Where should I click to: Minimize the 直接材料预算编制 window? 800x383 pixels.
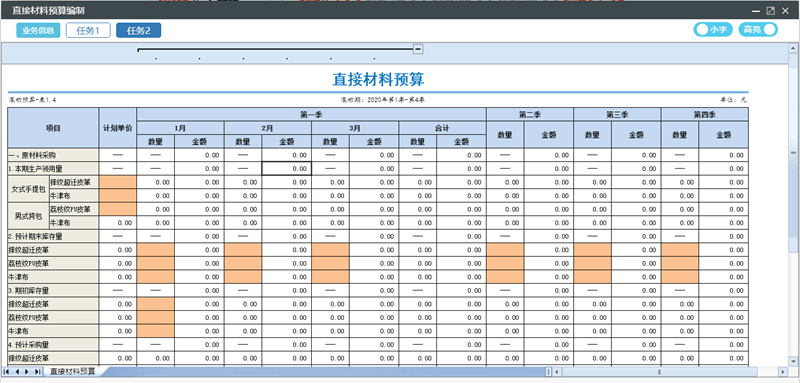756,11
